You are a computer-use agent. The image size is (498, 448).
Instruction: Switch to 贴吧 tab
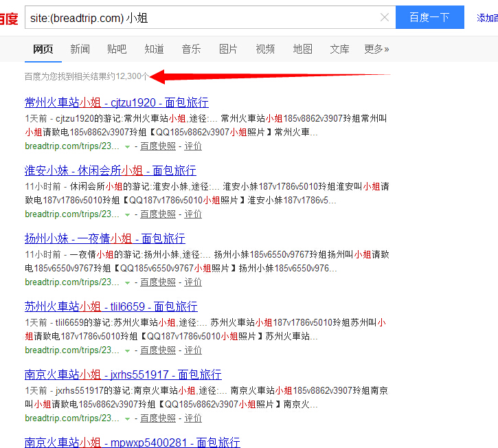click(x=117, y=49)
